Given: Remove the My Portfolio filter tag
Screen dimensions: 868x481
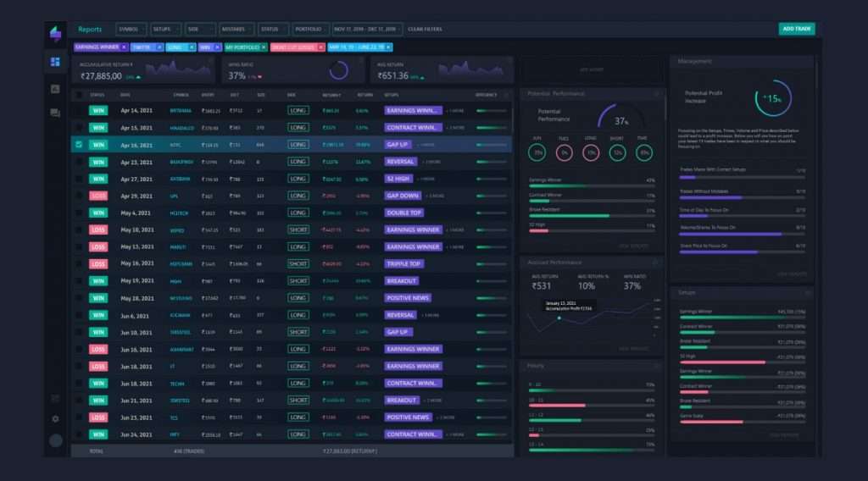Looking at the screenshot, I should [x=264, y=47].
